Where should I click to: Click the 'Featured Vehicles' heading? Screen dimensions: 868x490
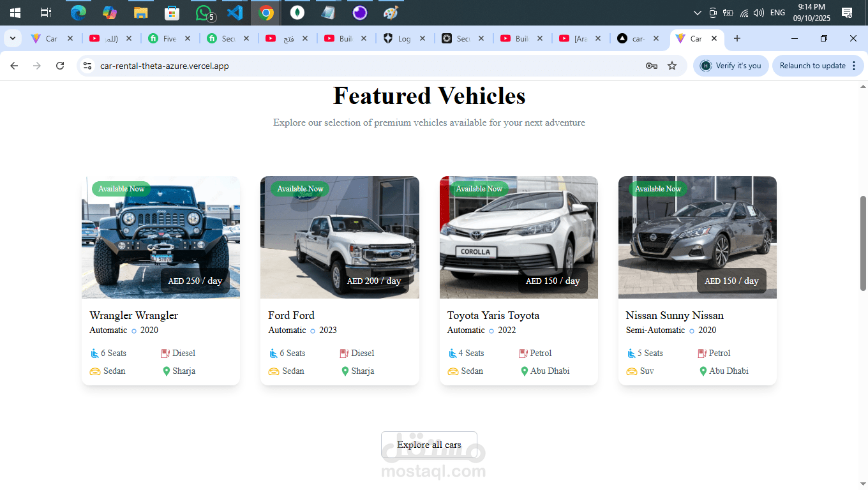[429, 96]
